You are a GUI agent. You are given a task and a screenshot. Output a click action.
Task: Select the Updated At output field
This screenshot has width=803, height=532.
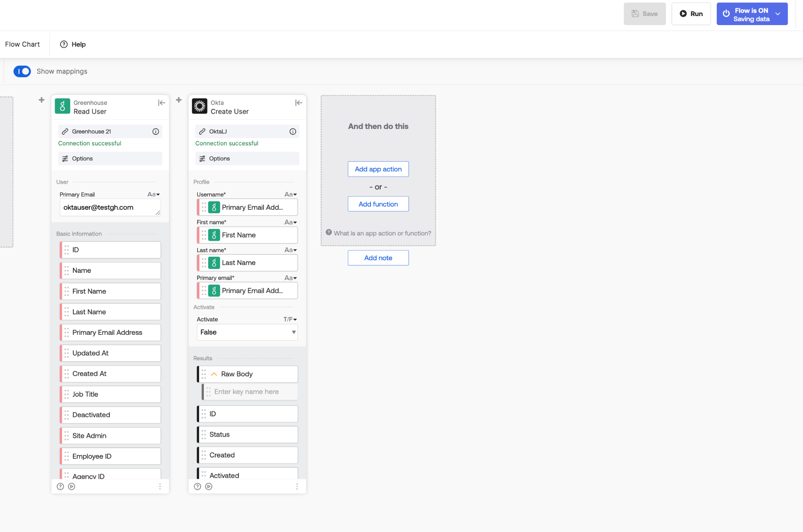pyautogui.click(x=110, y=353)
